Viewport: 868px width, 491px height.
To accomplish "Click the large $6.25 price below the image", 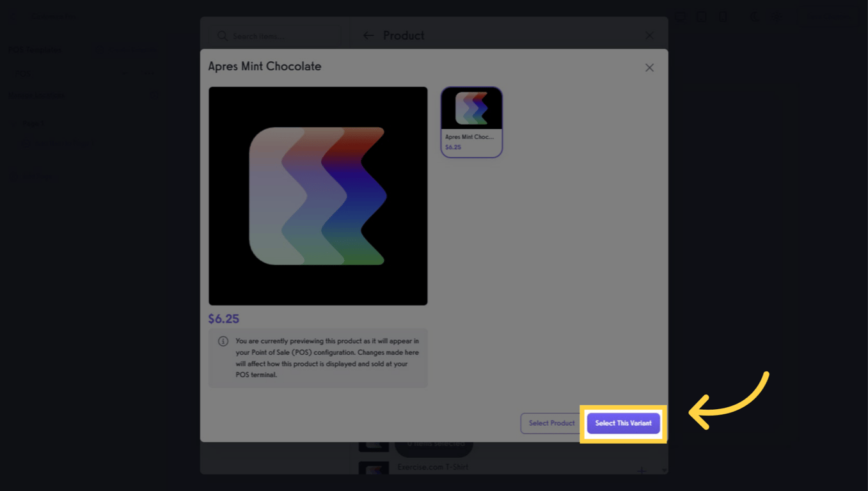I will click(224, 319).
